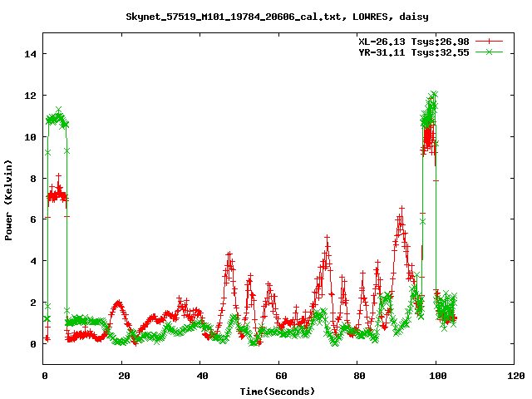Click the red legend line sample
This screenshot has width=532, height=399.
pos(489,42)
